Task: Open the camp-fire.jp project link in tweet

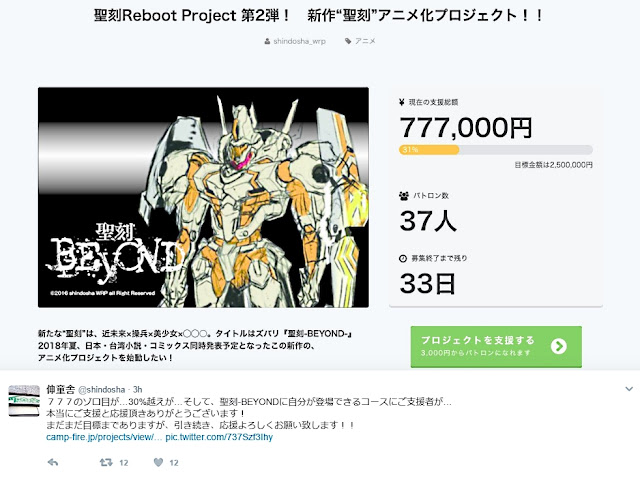Action: (x=104, y=437)
